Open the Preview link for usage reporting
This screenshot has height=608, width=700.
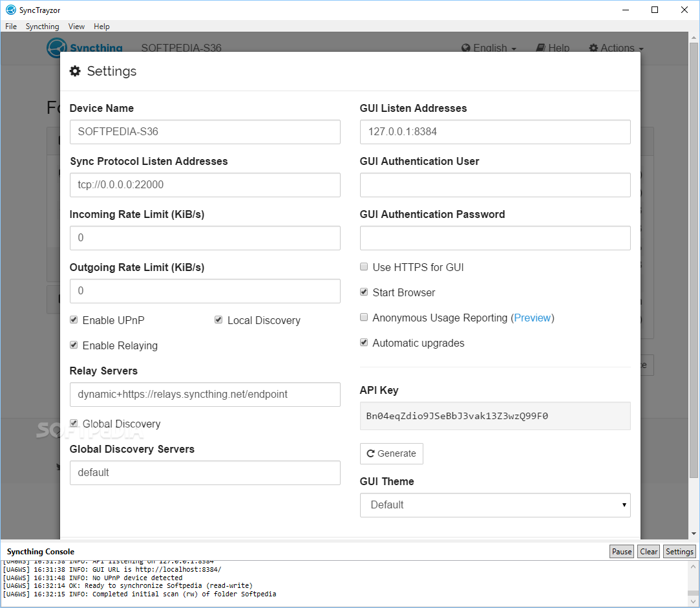tap(532, 318)
